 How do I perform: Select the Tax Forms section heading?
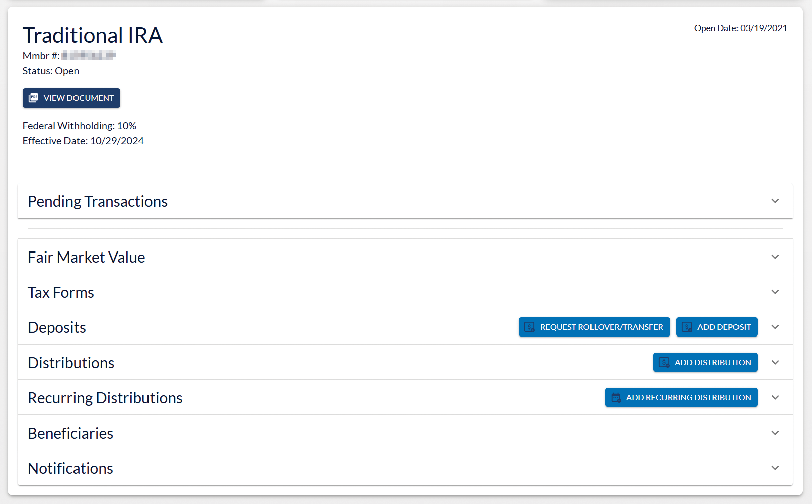[x=61, y=292]
